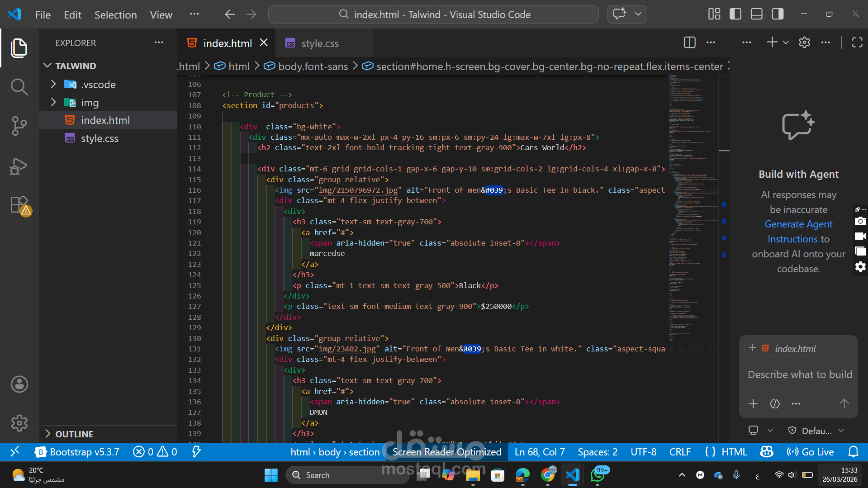Switch to the style.css tab
868x488 pixels.
[x=319, y=43]
